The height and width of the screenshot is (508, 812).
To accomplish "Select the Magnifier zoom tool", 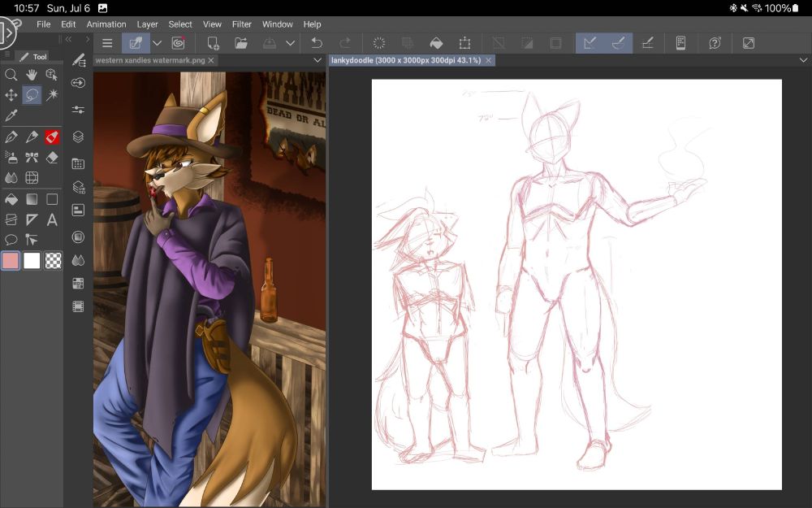I will 11,74.
